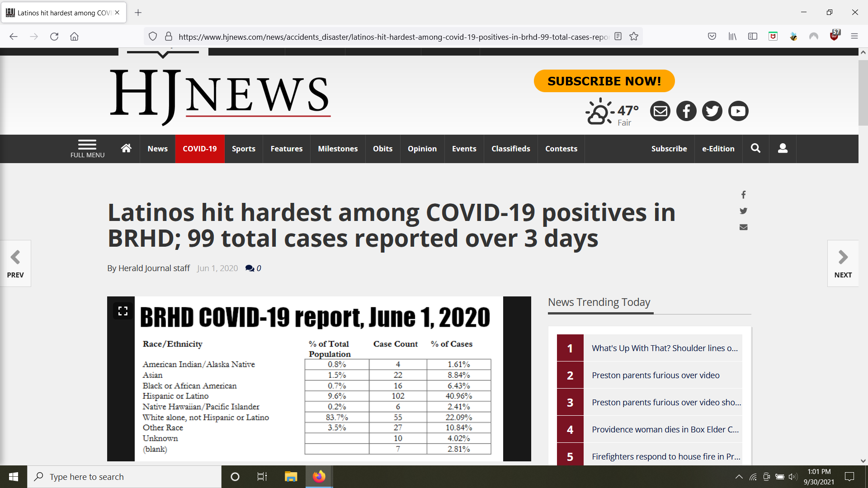Click the email newsletter envelope icon
Screen dimensions: 868x488
click(x=660, y=111)
